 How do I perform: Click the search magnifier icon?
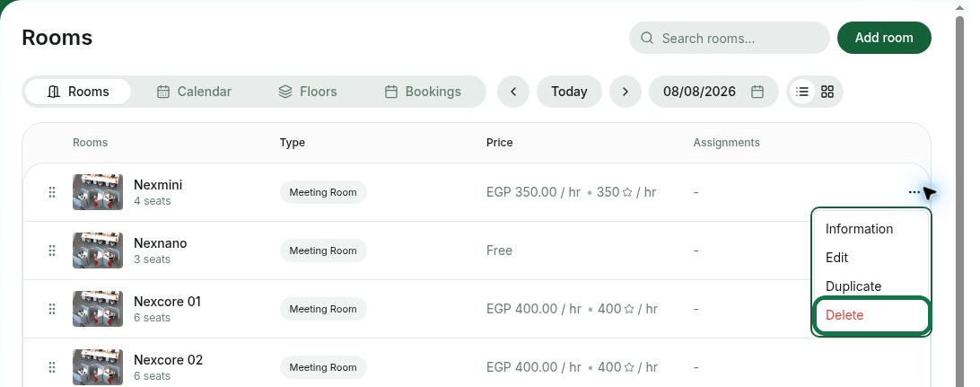[x=647, y=38]
